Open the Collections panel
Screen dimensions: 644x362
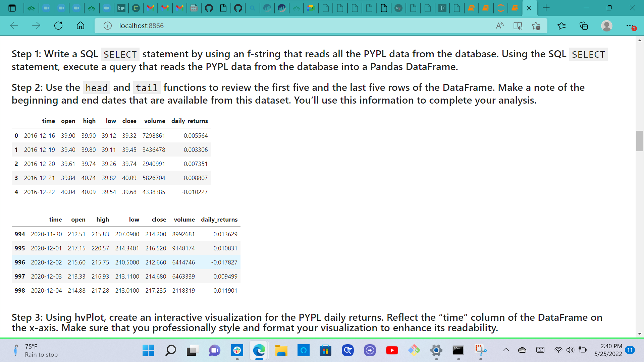click(x=584, y=26)
